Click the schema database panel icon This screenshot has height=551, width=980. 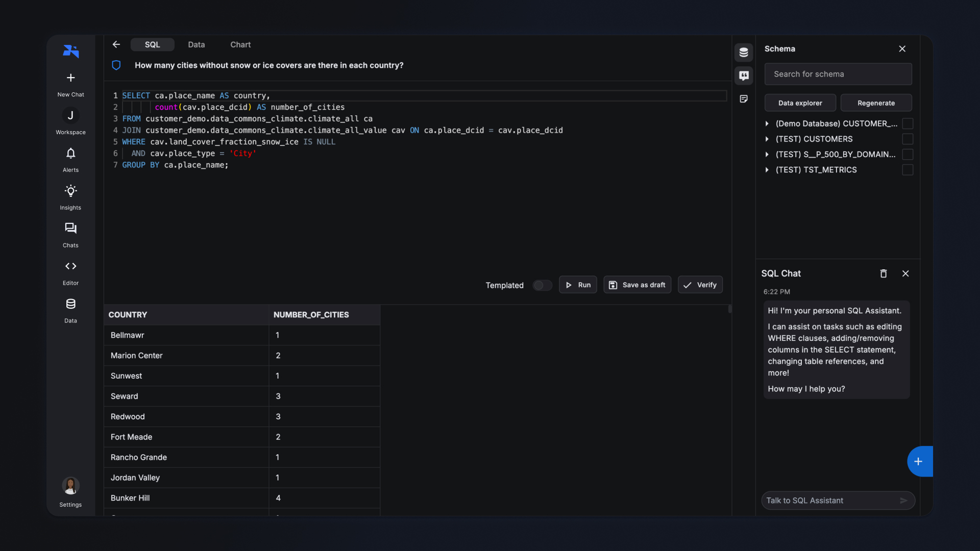744,53
